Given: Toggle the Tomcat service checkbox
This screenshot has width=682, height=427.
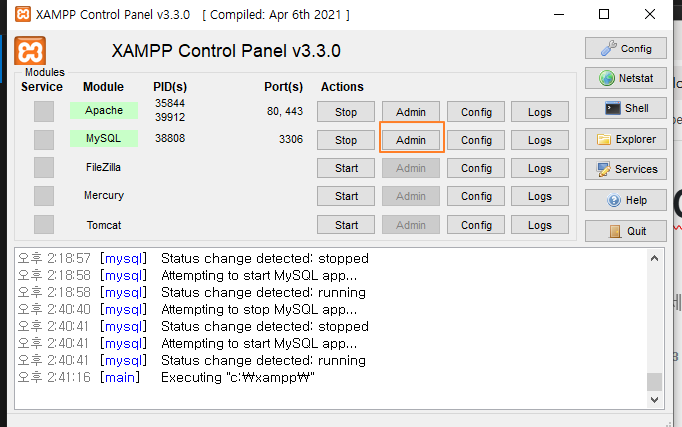Looking at the screenshot, I should [44, 225].
